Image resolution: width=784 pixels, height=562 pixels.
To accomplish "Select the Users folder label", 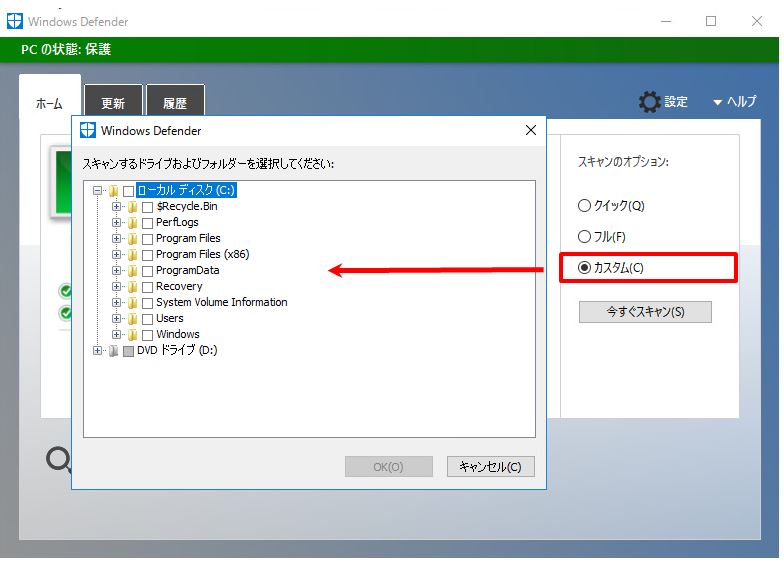I will click(170, 318).
